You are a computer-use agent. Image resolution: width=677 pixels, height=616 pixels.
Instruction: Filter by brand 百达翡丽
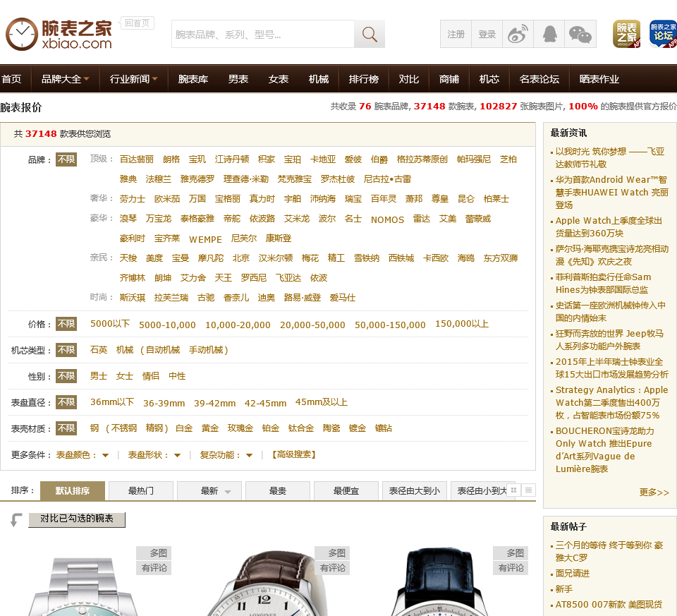[136, 159]
